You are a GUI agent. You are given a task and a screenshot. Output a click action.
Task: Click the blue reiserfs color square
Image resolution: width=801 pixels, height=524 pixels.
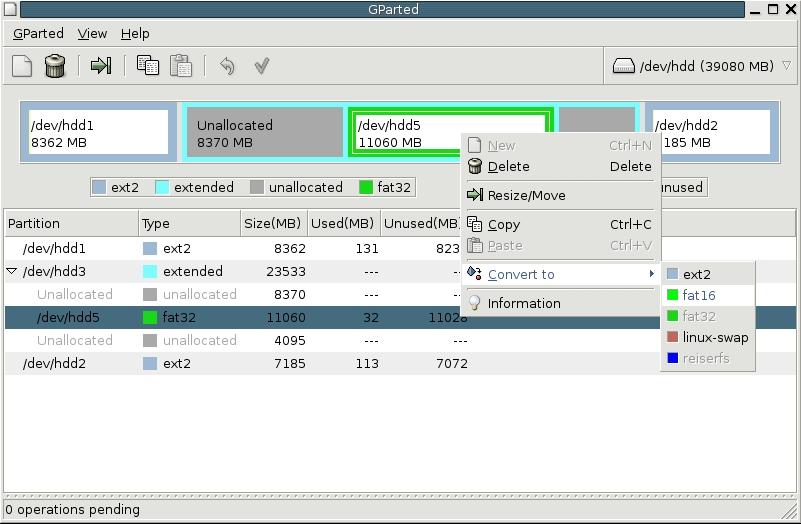(672, 358)
